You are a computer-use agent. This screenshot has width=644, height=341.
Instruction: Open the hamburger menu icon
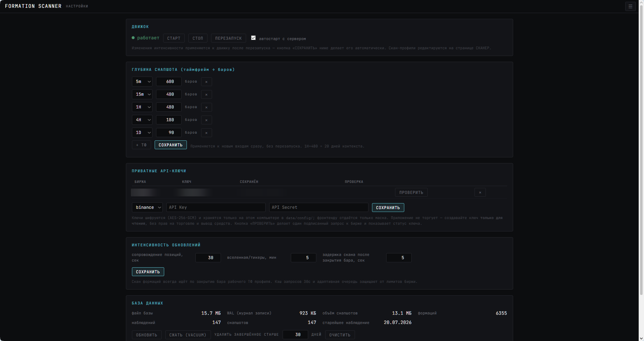point(630,6)
